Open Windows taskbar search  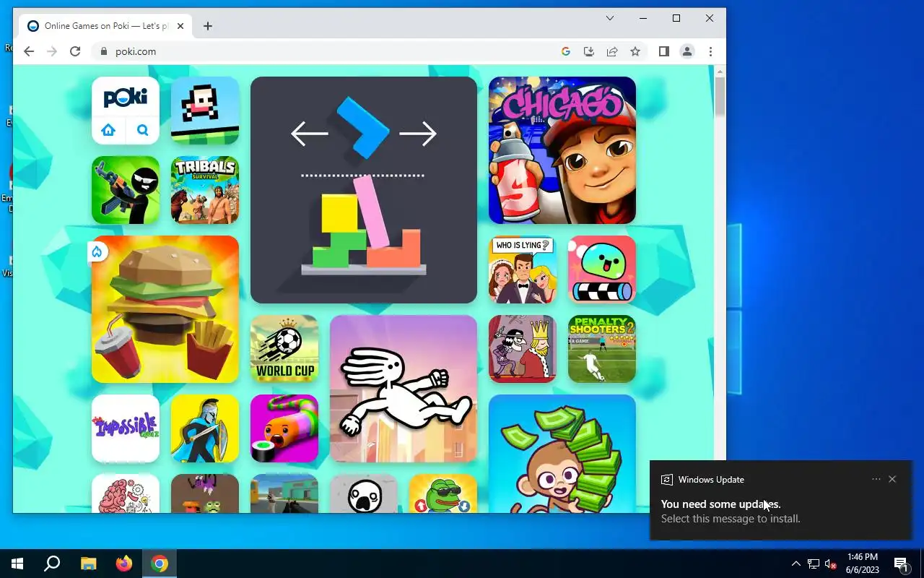click(x=52, y=564)
